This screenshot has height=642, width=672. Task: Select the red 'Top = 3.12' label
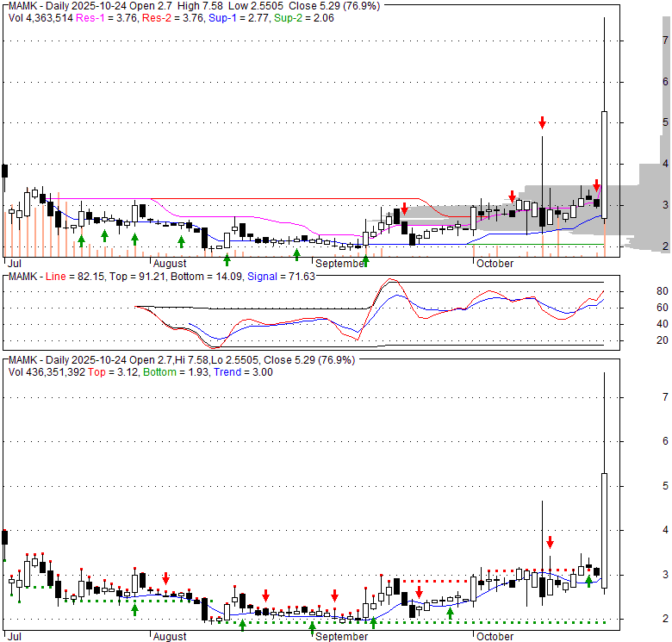click(x=114, y=372)
